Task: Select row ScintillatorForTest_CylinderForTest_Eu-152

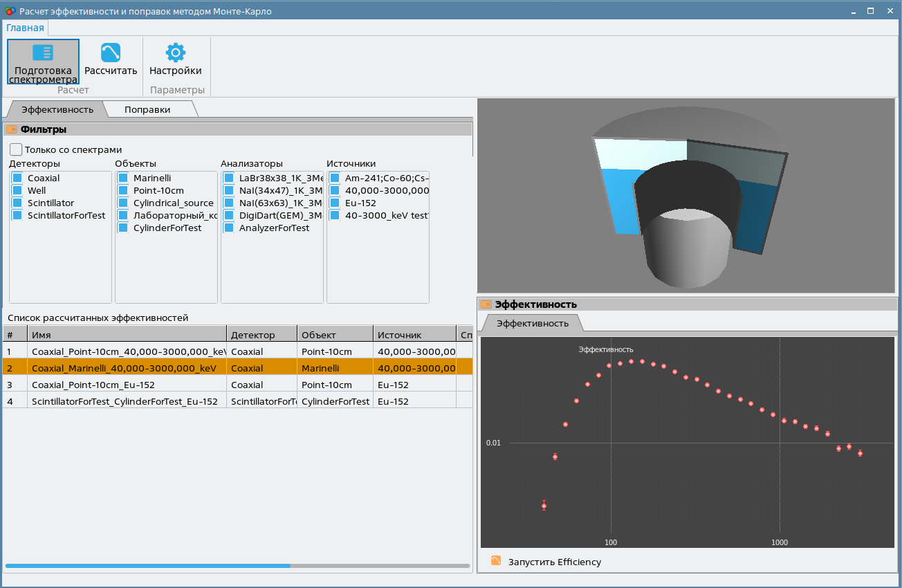Action: [x=125, y=401]
